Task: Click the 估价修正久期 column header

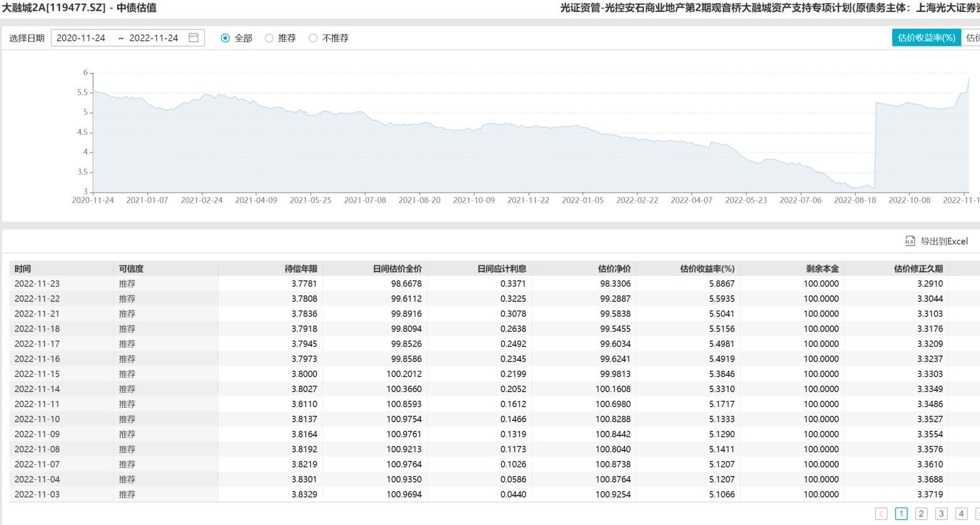Action: tap(918, 268)
